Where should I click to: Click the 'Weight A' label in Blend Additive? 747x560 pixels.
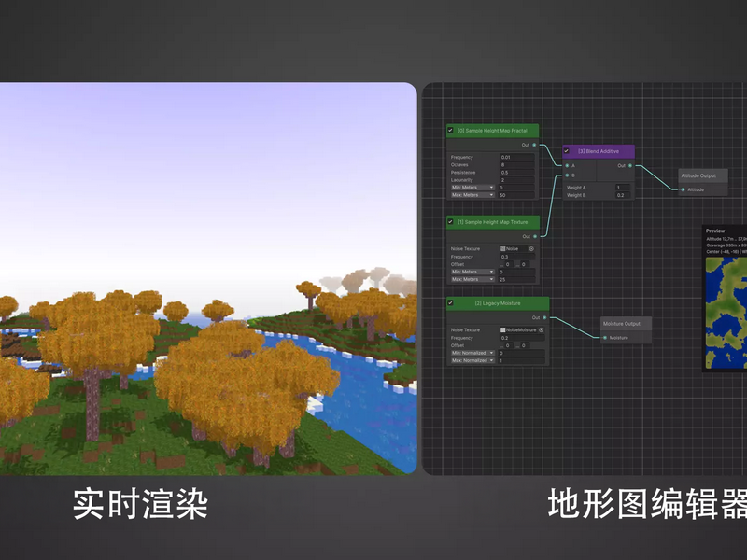click(576, 188)
